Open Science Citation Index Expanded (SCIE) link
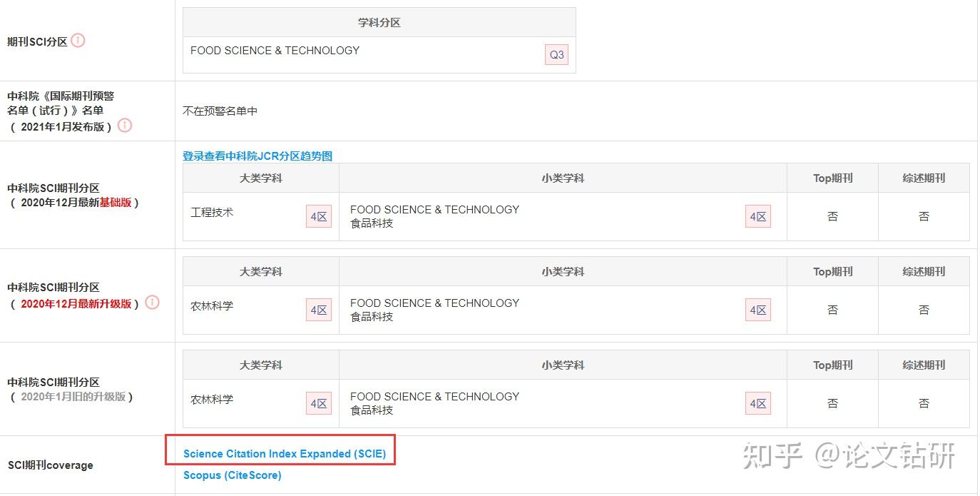This screenshot has width=980, height=496. pos(285,454)
